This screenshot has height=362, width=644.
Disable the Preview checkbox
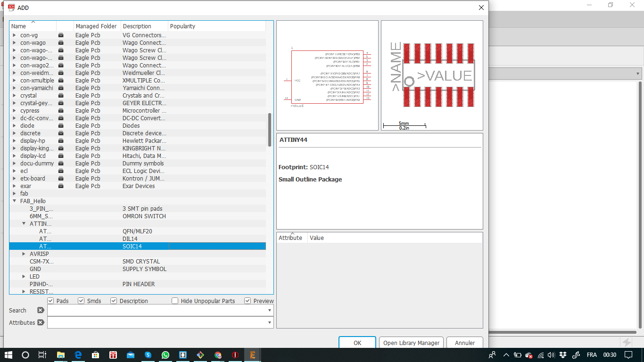click(x=248, y=301)
